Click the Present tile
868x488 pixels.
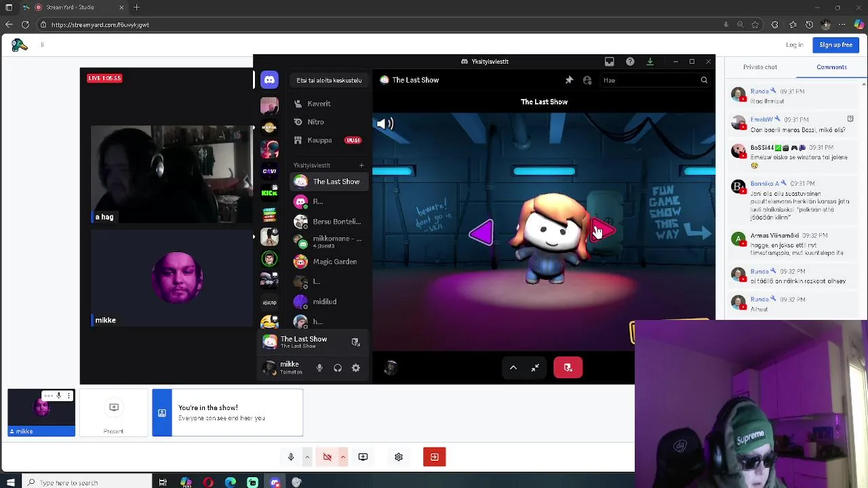pyautogui.click(x=114, y=413)
